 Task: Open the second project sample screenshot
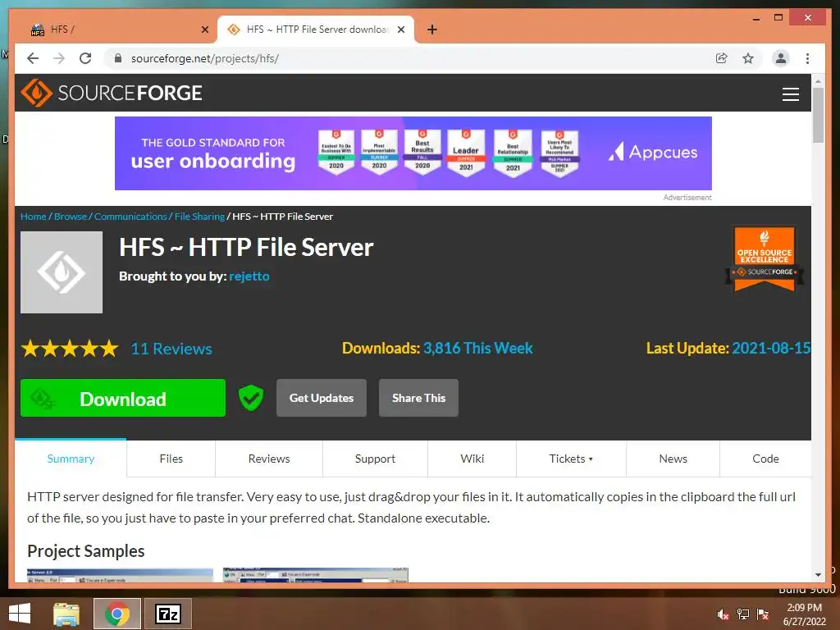point(316,575)
